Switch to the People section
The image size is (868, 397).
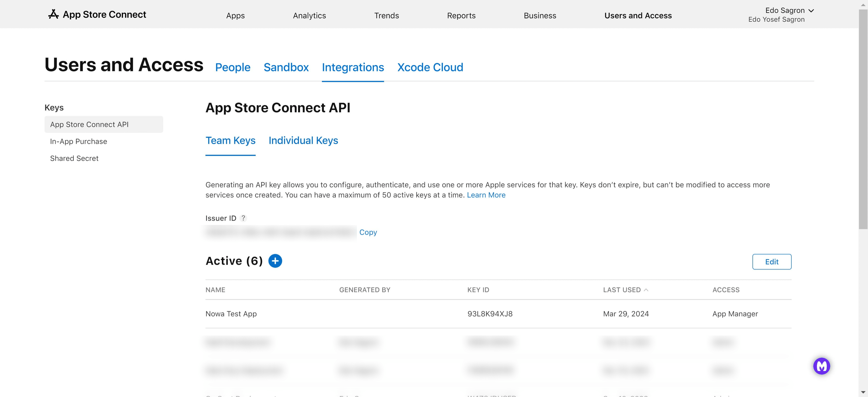point(233,67)
